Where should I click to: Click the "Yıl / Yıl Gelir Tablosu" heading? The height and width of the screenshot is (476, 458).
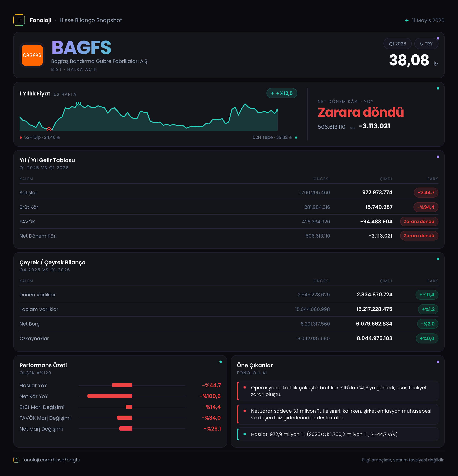pos(47,160)
